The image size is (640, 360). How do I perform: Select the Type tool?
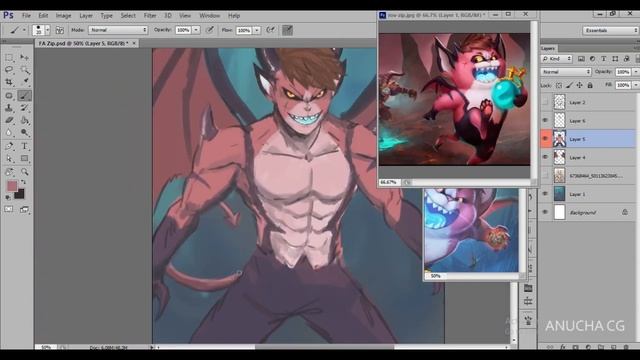(x=24, y=146)
